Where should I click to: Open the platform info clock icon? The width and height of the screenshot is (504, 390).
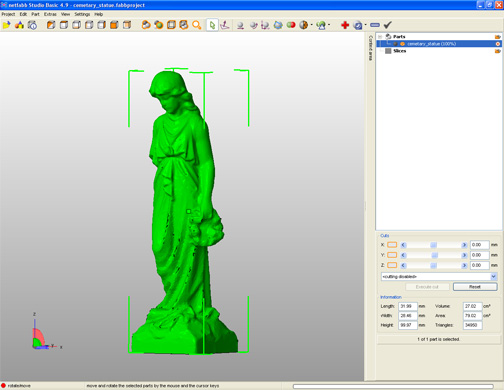[x=32, y=25]
